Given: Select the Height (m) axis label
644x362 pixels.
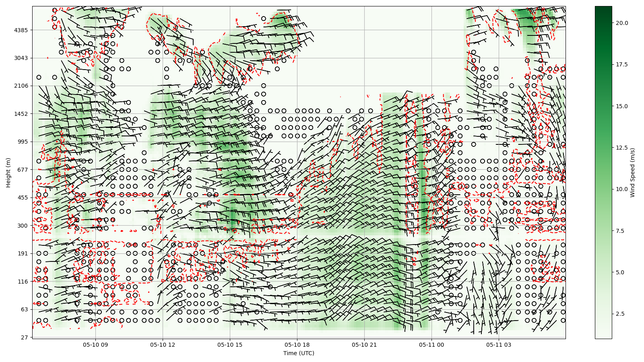Looking at the screenshot, I should [x=8, y=173].
